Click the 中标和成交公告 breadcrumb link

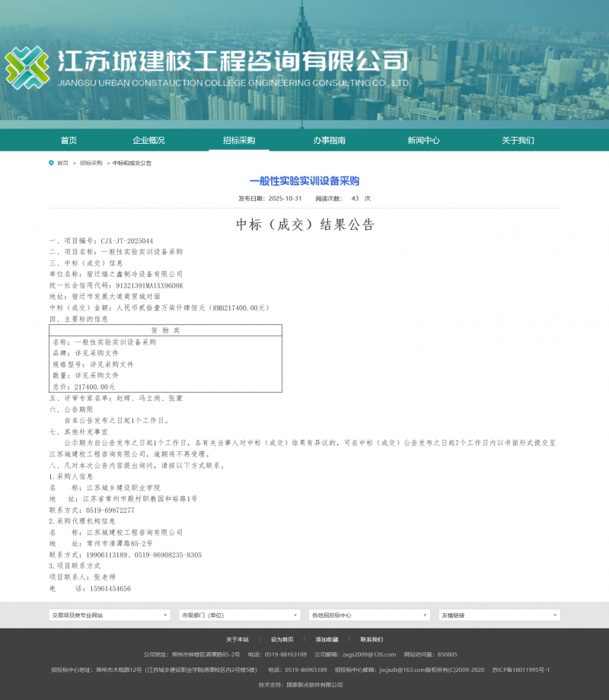click(132, 162)
